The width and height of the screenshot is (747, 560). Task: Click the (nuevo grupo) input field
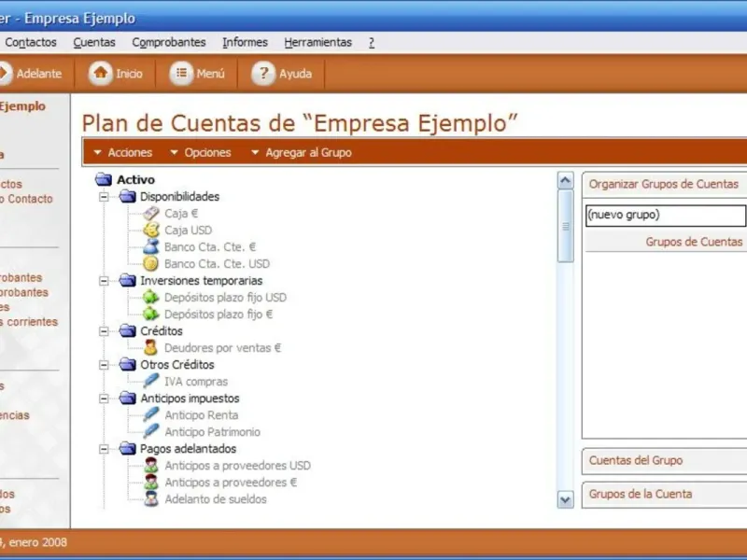coord(666,215)
